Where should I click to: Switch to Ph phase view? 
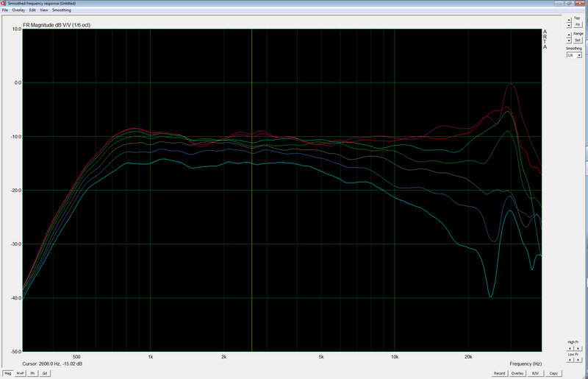32,373
